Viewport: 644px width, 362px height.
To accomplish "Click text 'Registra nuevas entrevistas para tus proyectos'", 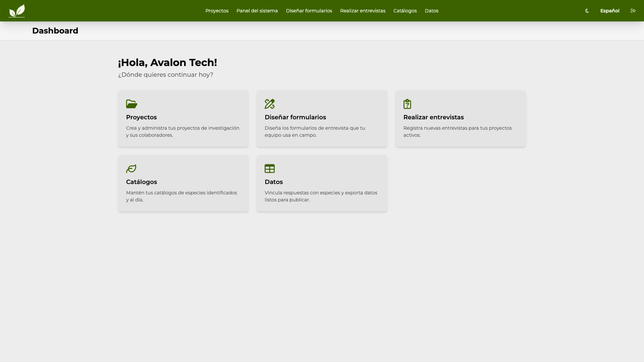I will tap(458, 128).
